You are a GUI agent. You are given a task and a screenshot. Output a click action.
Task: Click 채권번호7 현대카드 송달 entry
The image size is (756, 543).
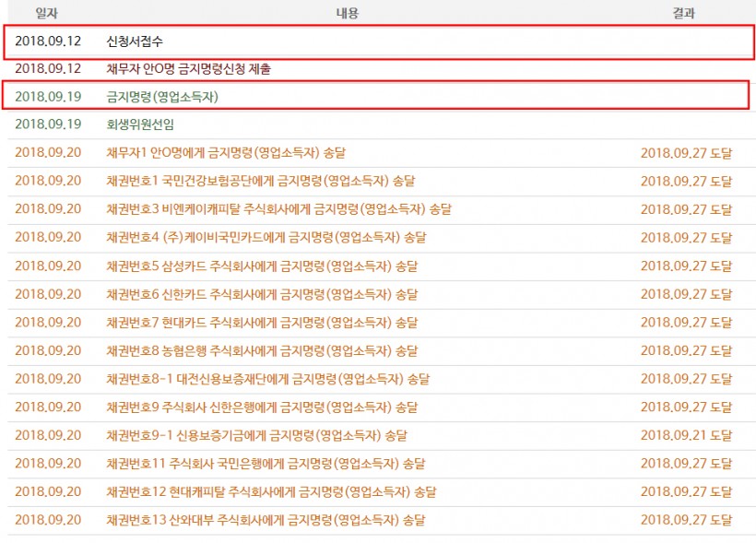pos(262,323)
